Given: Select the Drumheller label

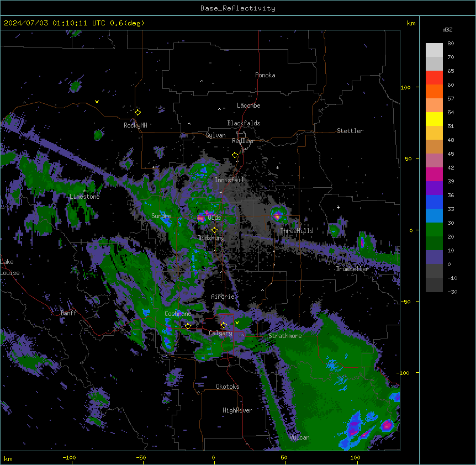Looking at the screenshot, I should [x=352, y=270].
